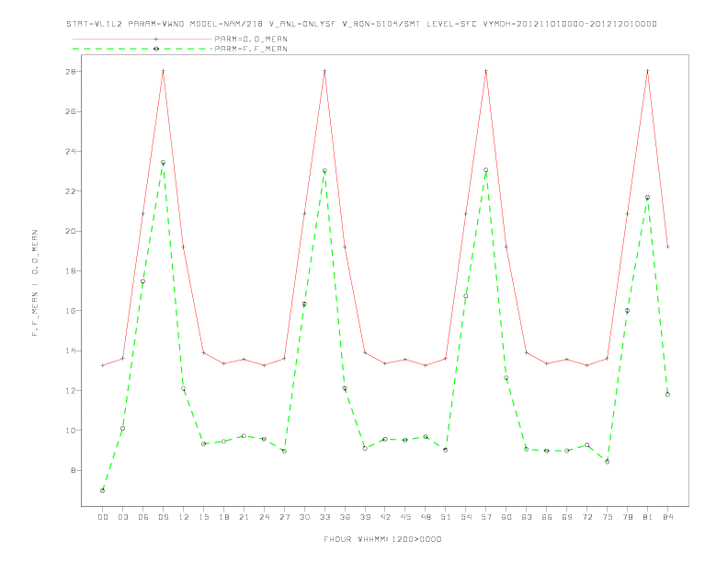Viewport: 728px width, 563px height.
Task: Select the green F.F_MEAN marker at hour 84
Action: (x=667, y=395)
